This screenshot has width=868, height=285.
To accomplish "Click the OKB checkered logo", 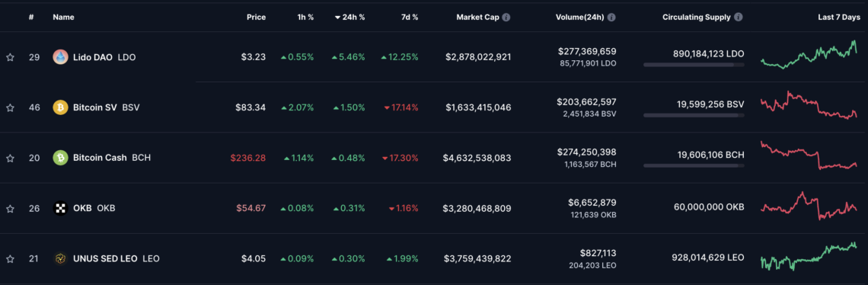I will (60, 209).
